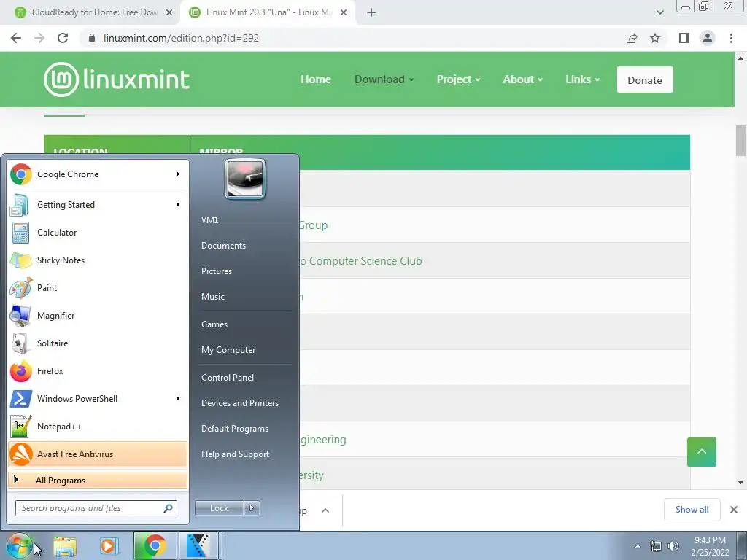Open the Calculator program
Image resolution: width=747 pixels, height=560 pixels.
(x=98, y=233)
